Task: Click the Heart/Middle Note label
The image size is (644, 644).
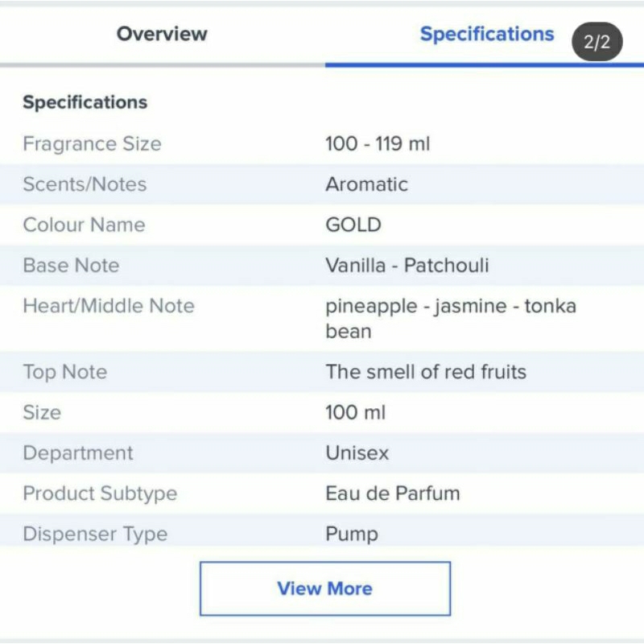Action: click(109, 306)
